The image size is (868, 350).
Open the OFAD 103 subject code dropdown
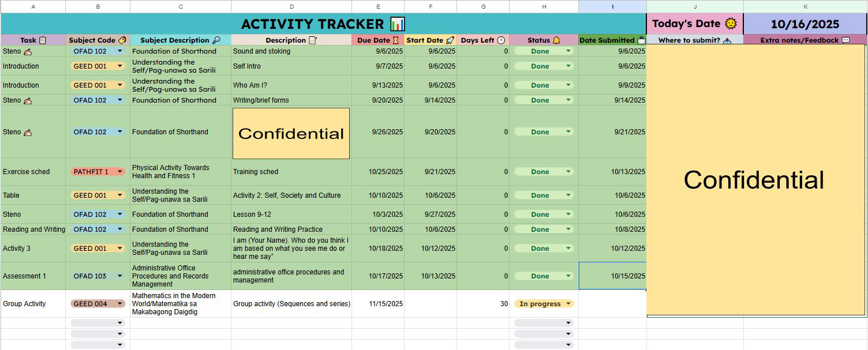pos(120,276)
